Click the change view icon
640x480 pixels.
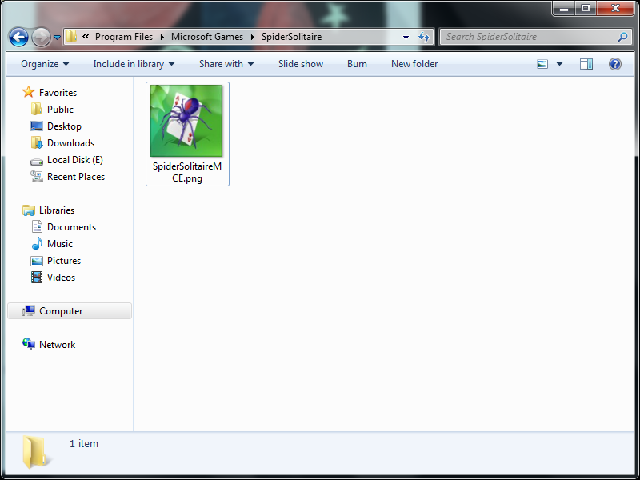(543, 64)
